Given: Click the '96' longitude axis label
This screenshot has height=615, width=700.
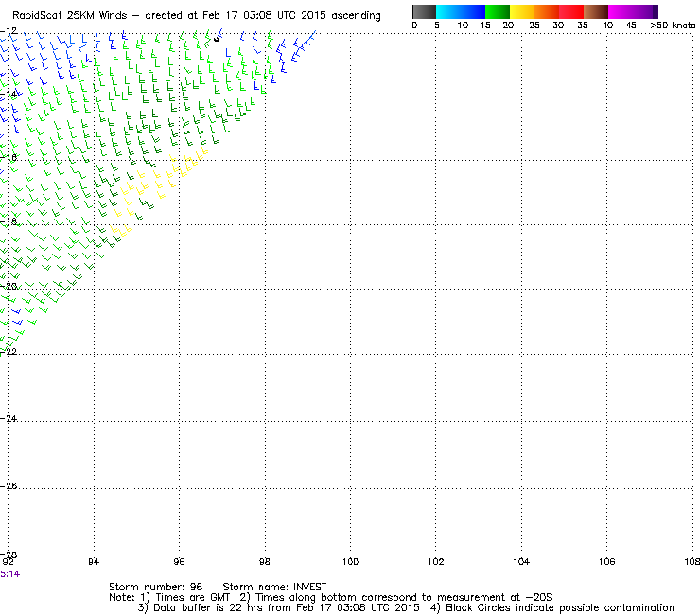Looking at the screenshot, I should pos(179,562).
